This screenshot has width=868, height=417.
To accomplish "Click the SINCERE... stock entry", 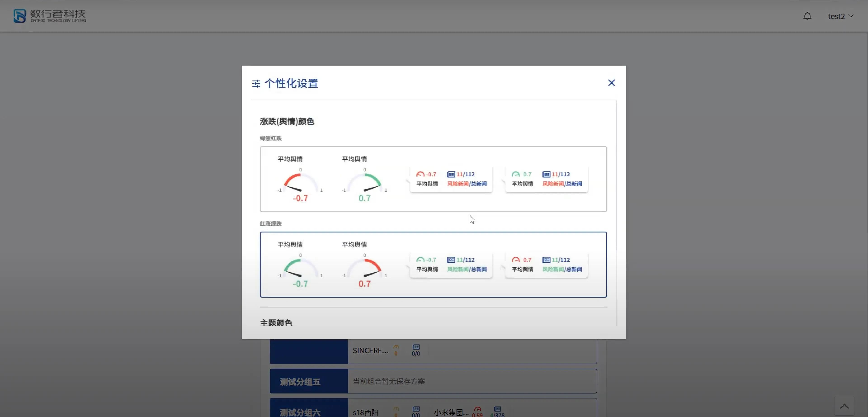I will tap(370, 351).
